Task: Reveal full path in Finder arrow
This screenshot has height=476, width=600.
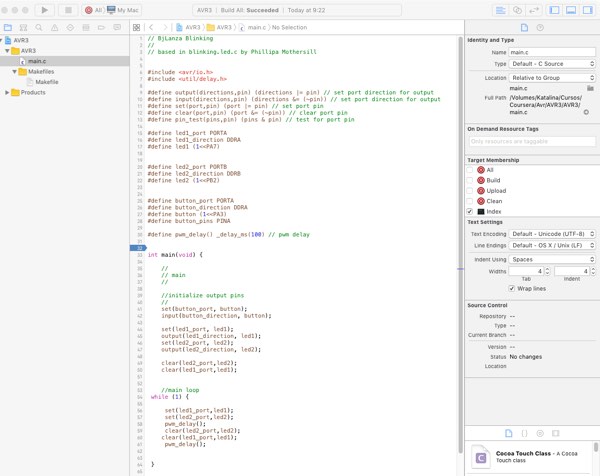Action: coord(586,112)
